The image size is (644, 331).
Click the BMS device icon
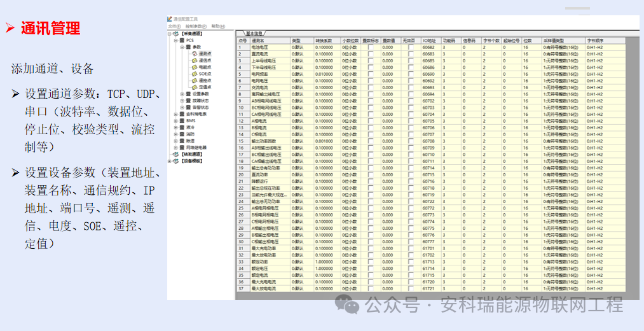pos(182,121)
